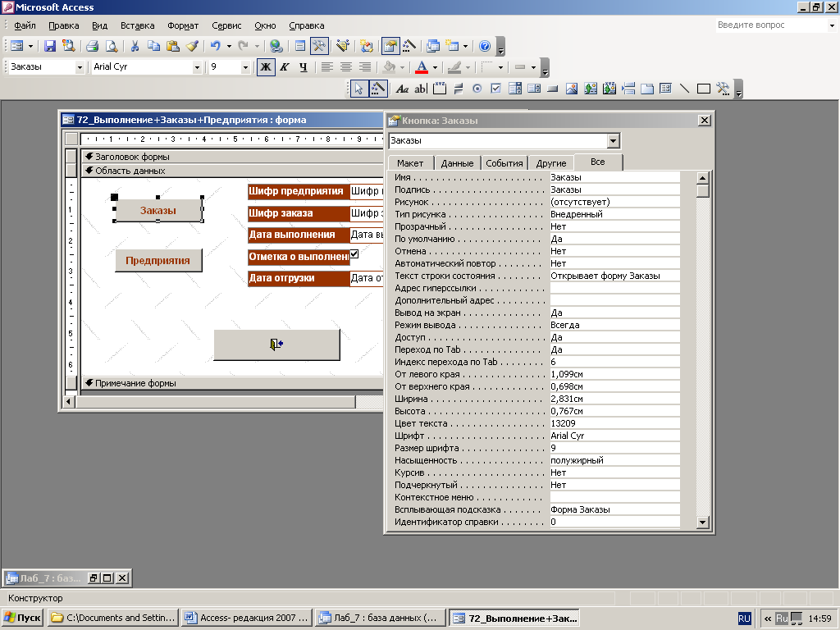The height and width of the screenshot is (630, 840).
Task: Select the Line drawing tool in toolbox
Action: click(685, 89)
